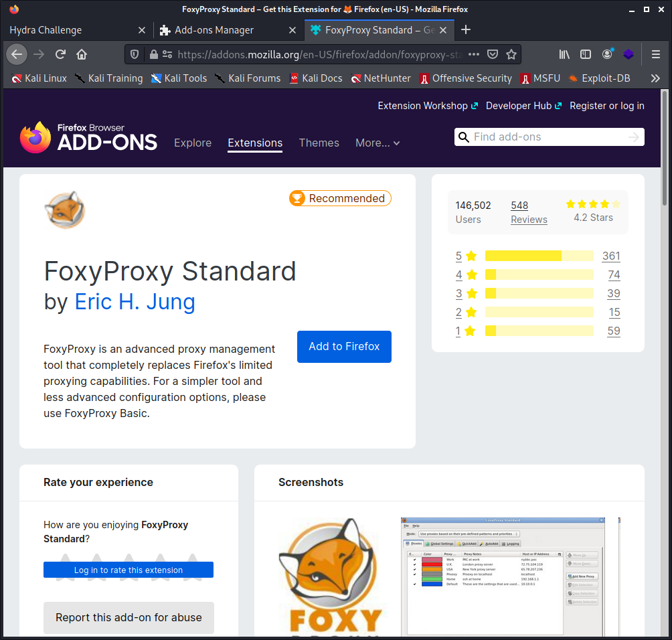This screenshot has width=672, height=640.
Task: Click the purple extension toolbar icon
Action: click(x=628, y=54)
